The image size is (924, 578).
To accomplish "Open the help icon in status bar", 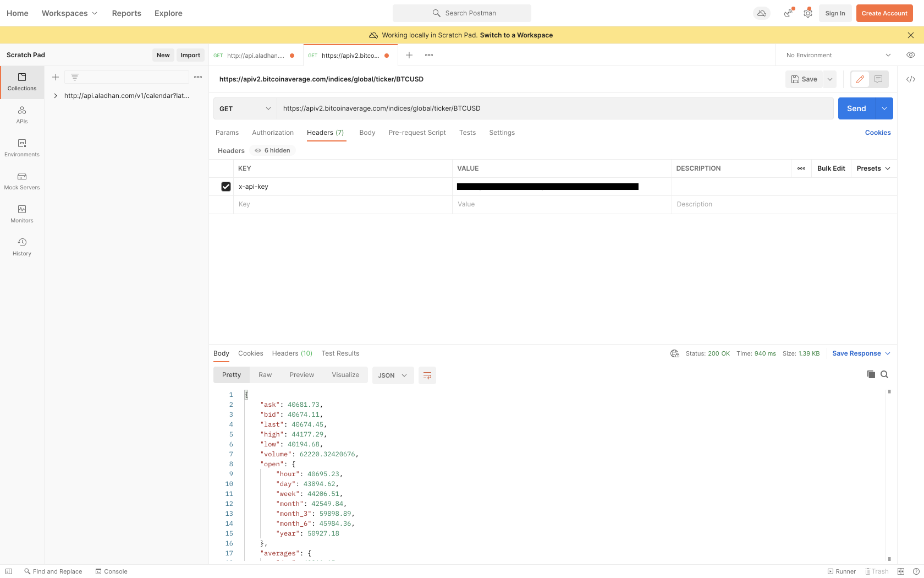I will [x=916, y=571].
